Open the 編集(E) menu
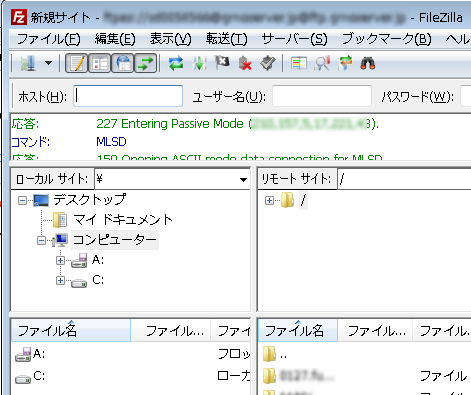The image size is (471, 395). (x=115, y=39)
